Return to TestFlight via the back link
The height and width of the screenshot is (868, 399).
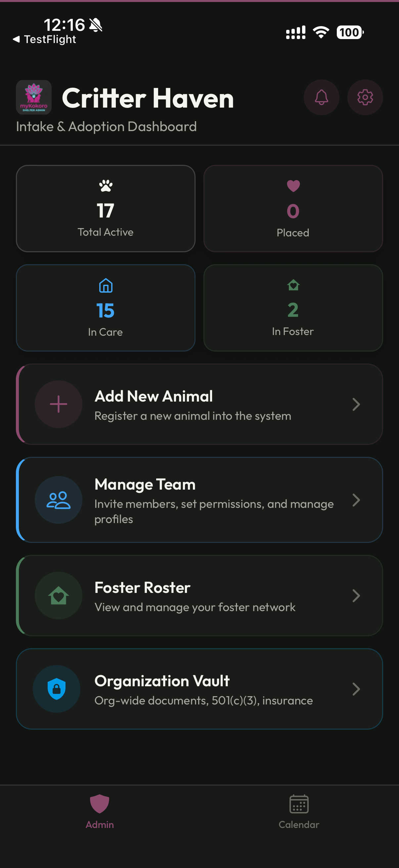click(x=44, y=39)
